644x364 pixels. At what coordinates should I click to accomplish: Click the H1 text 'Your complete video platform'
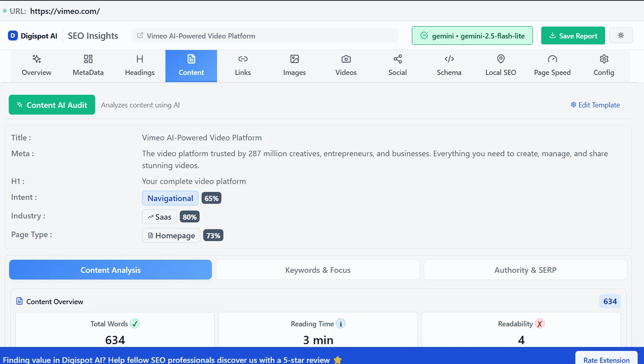tap(194, 181)
